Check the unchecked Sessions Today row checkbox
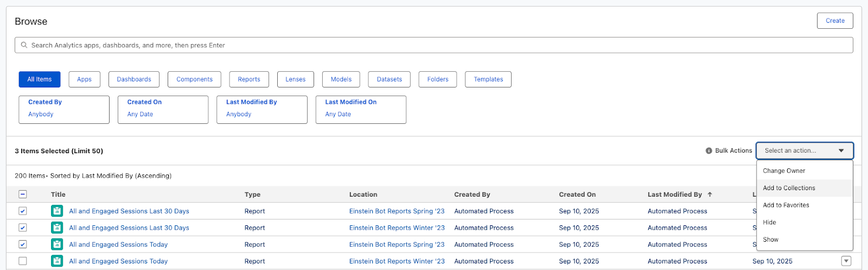Image resolution: width=868 pixels, height=270 pixels. [23, 261]
